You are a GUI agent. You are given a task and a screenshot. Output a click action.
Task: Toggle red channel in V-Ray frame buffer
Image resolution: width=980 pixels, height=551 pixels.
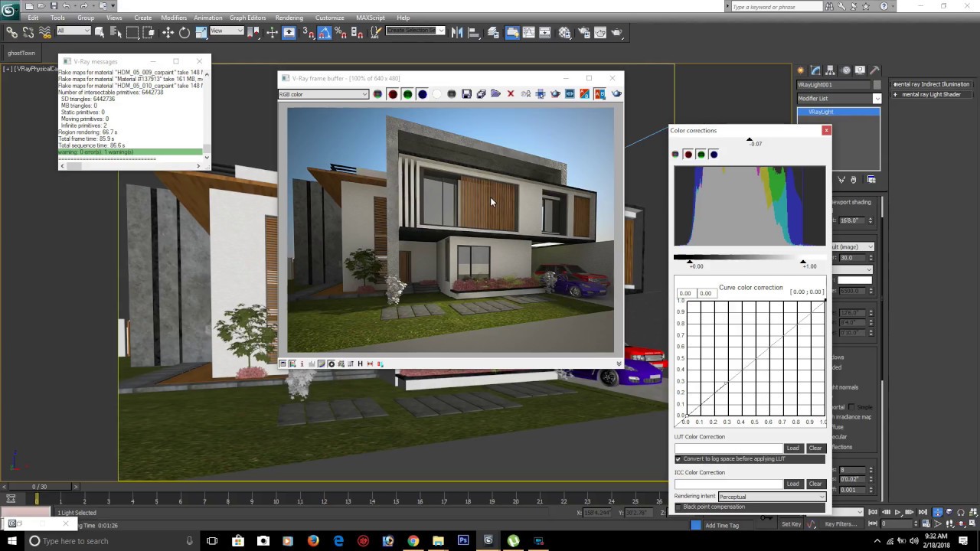(393, 94)
